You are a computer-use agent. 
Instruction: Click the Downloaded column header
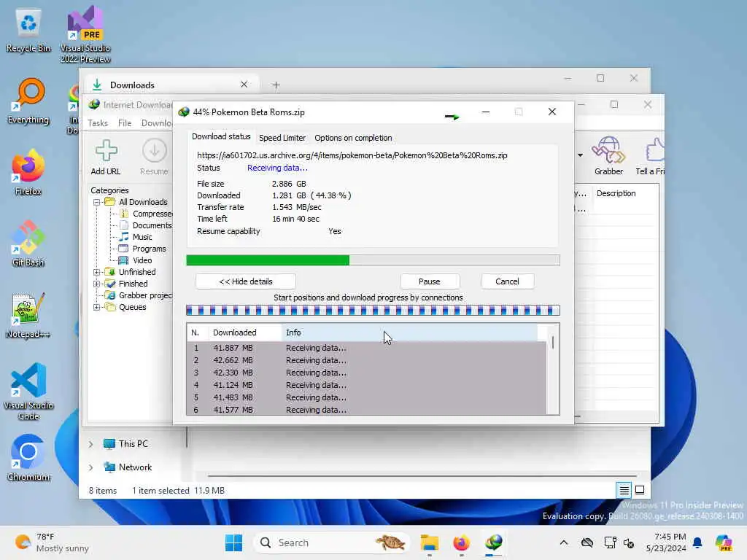click(245, 332)
